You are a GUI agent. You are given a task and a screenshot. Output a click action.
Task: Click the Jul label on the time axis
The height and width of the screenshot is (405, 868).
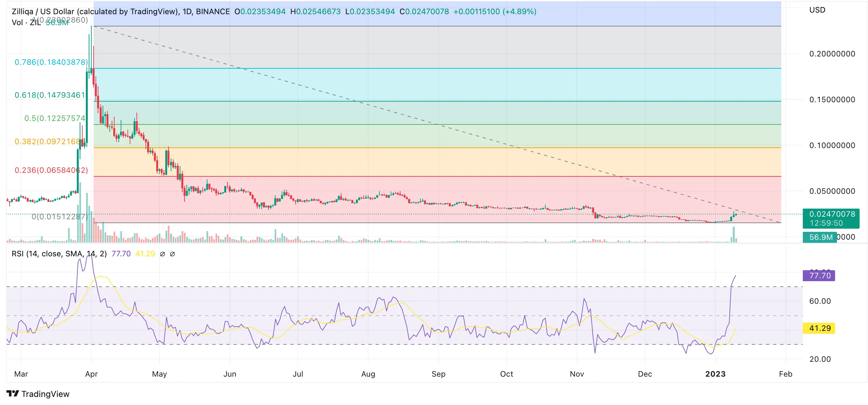pyautogui.click(x=298, y=374)
